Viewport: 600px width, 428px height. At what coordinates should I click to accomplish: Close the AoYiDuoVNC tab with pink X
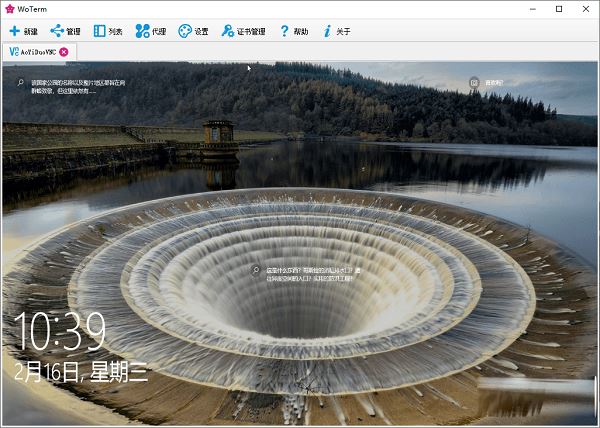(x=64, y=52)
